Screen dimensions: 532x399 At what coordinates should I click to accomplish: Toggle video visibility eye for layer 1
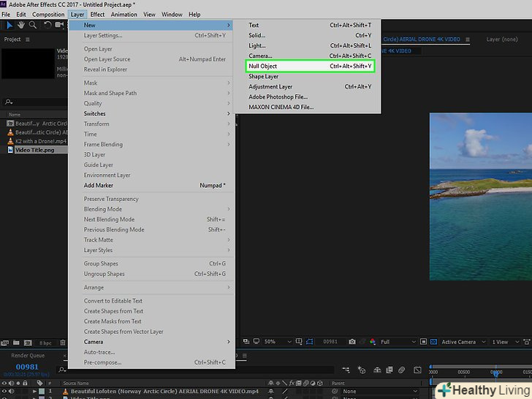4,392
